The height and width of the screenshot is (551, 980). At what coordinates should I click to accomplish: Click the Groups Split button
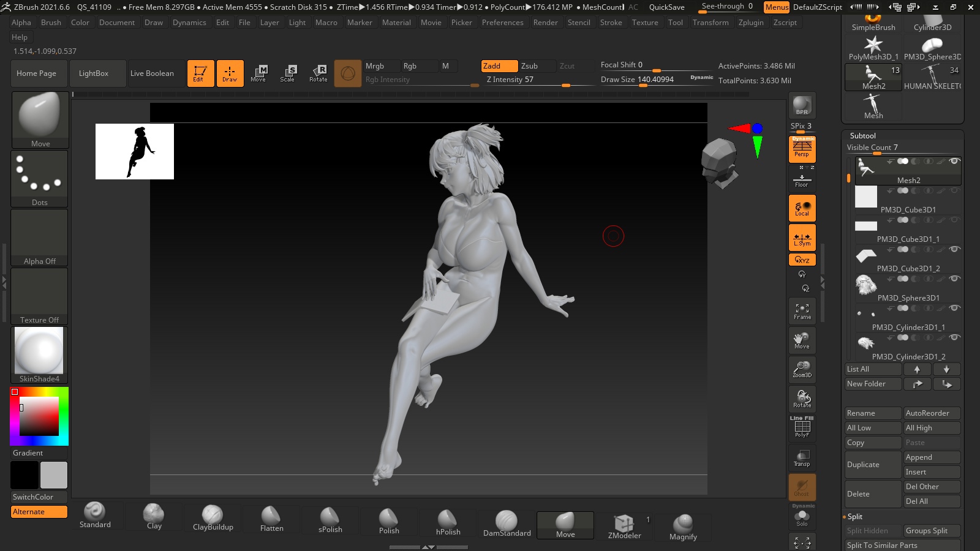932,531
